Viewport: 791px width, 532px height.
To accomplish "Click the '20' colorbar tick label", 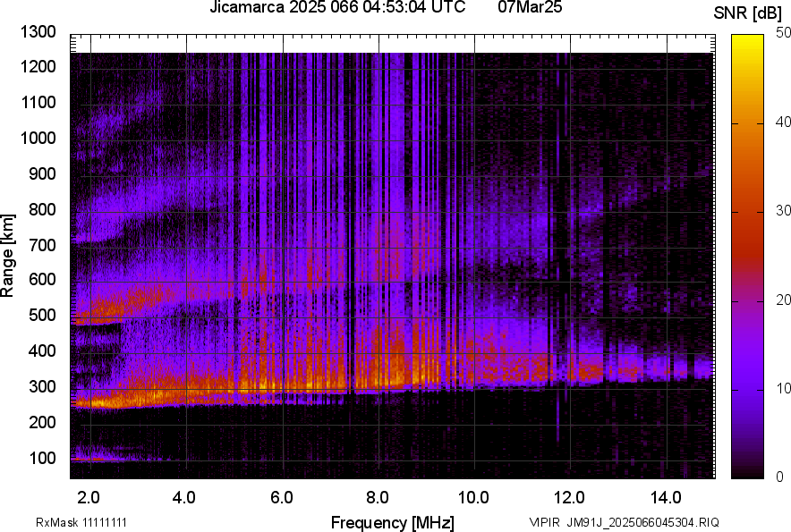I will pyautogui.click(x=784, y=300).
